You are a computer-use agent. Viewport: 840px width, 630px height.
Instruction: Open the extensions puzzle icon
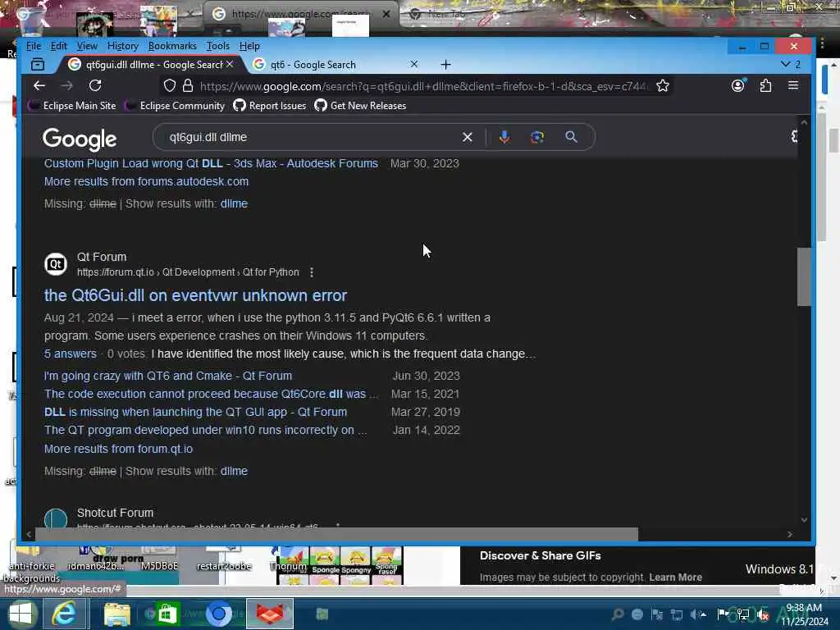[765, 85]
